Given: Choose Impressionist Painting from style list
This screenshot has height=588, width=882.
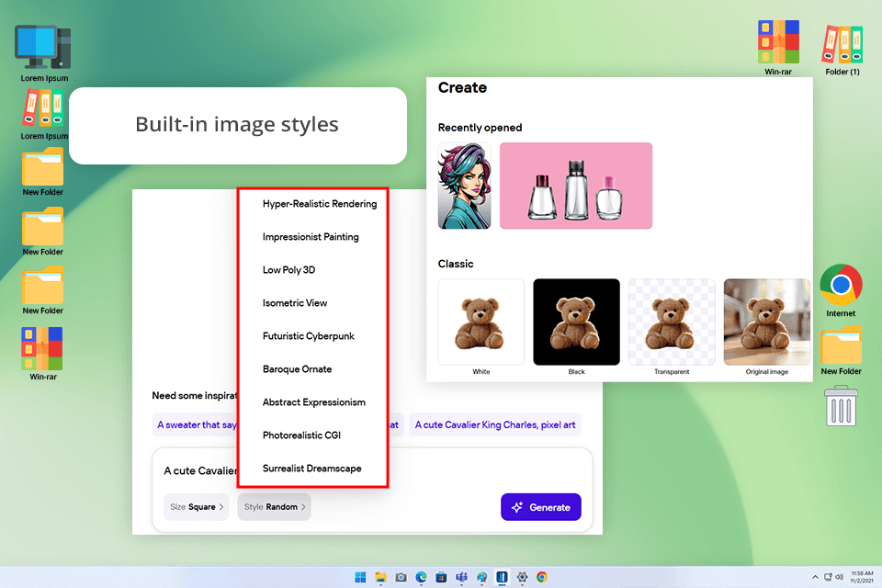Looking at the screenshot, I should (311, 237).
